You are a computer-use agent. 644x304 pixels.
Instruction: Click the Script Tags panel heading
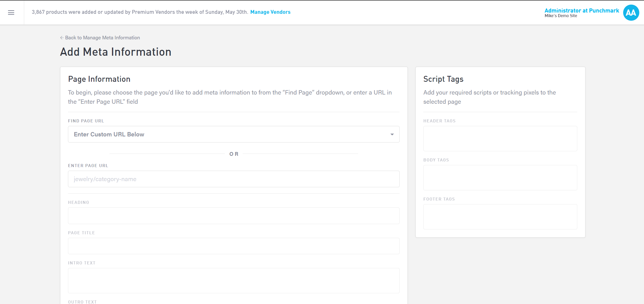[443, 79]
